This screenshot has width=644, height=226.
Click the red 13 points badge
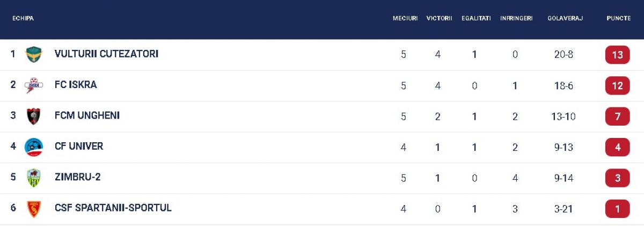point(617,55)
